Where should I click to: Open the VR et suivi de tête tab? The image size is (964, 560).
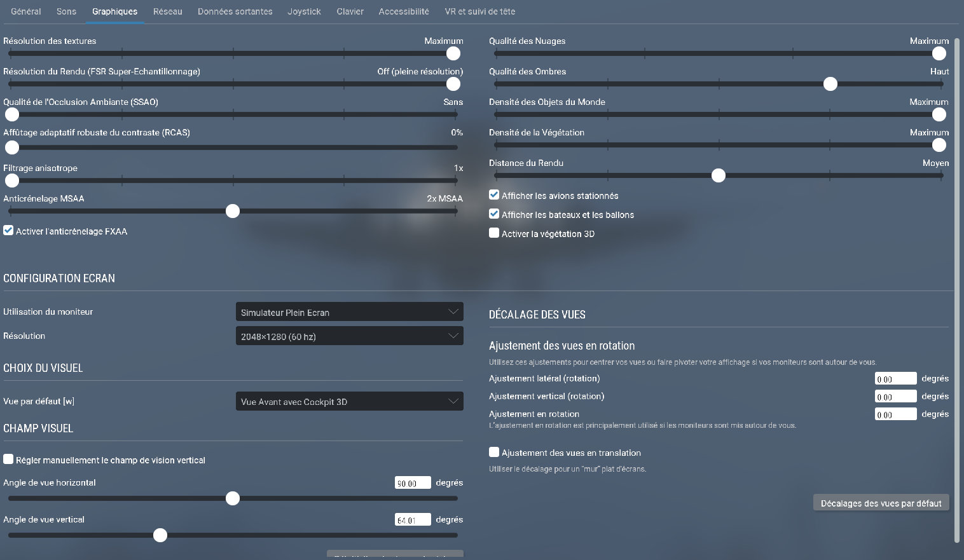(x=479, y=11)
